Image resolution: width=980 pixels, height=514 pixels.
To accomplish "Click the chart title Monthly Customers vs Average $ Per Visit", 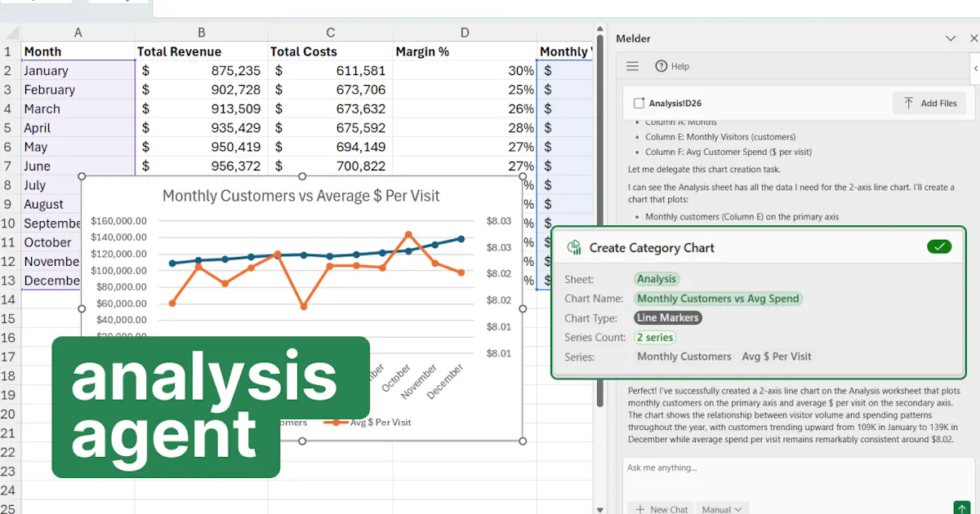I will [x=301, y=196].
